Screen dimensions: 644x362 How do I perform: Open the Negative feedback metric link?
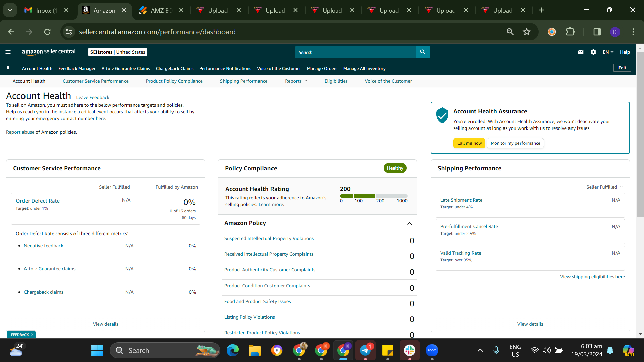tap(43, 246)
